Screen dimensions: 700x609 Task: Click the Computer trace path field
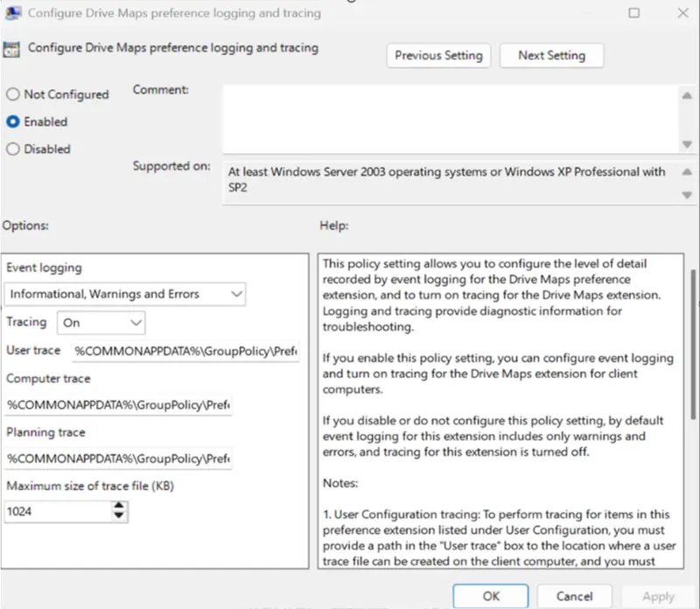click(118, 405)
